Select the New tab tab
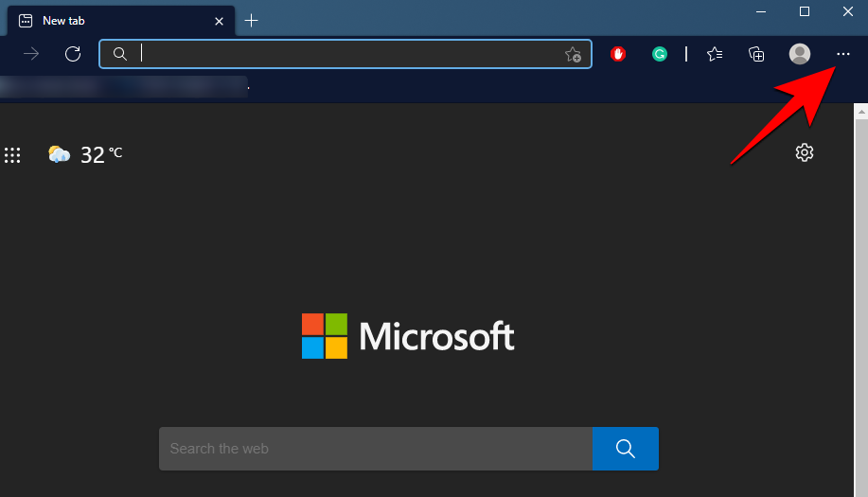This screenshot has height=497, width=868. (120, 21)
